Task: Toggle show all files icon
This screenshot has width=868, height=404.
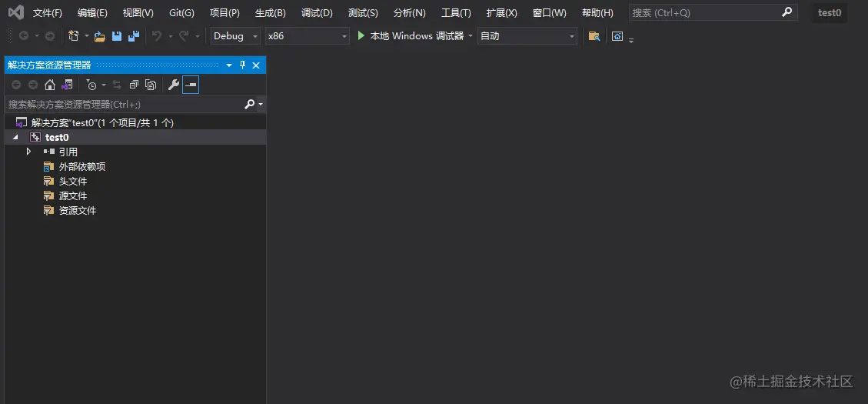Action: (151, 85)
